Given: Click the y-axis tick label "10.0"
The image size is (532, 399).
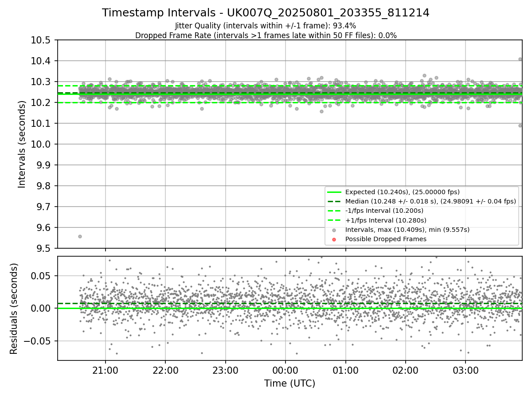Looking at the screenshot, I should (x=40, y=144).
